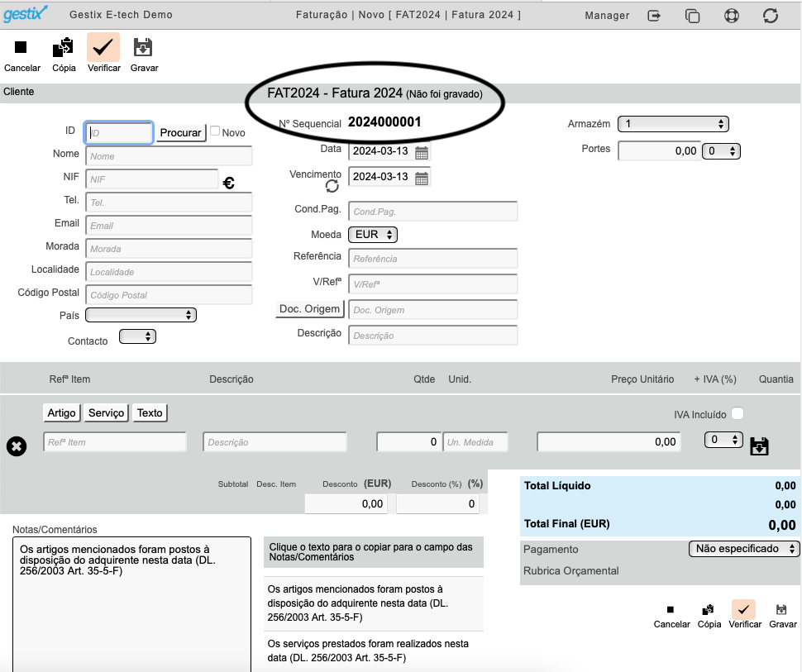Click the logout icon beside Manager
The height and width of the screenshot is (672, 802).
pyautogui.click(x=654, y=16)
